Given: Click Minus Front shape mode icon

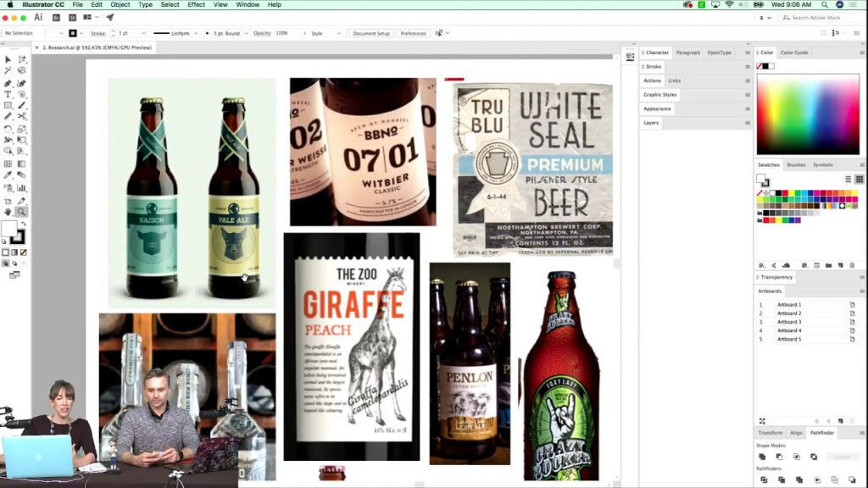Looking at the screenshot, I should click(780, 457).
